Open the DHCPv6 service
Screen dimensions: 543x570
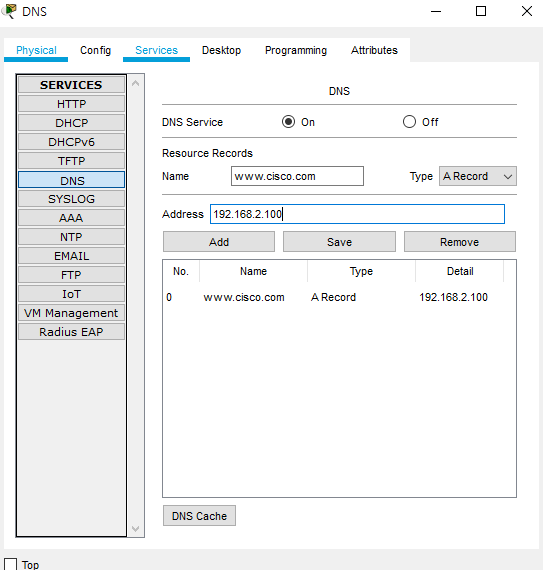[x=71, y=142]
